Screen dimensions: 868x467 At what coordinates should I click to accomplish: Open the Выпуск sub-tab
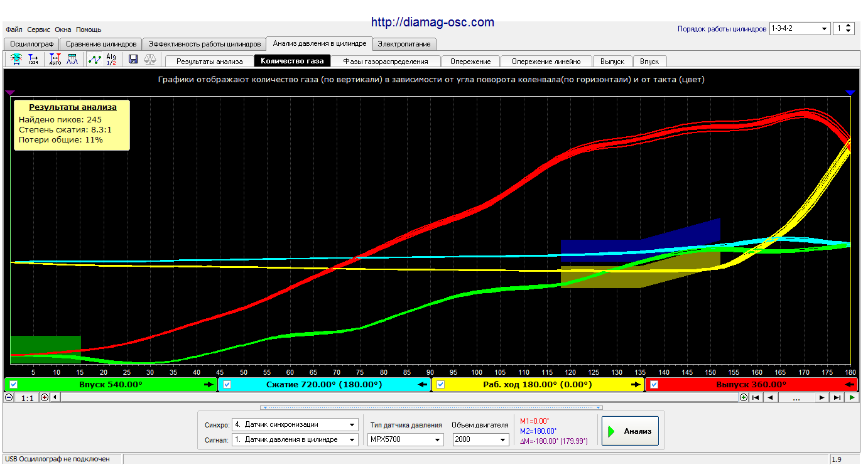[x=612, y=61]
